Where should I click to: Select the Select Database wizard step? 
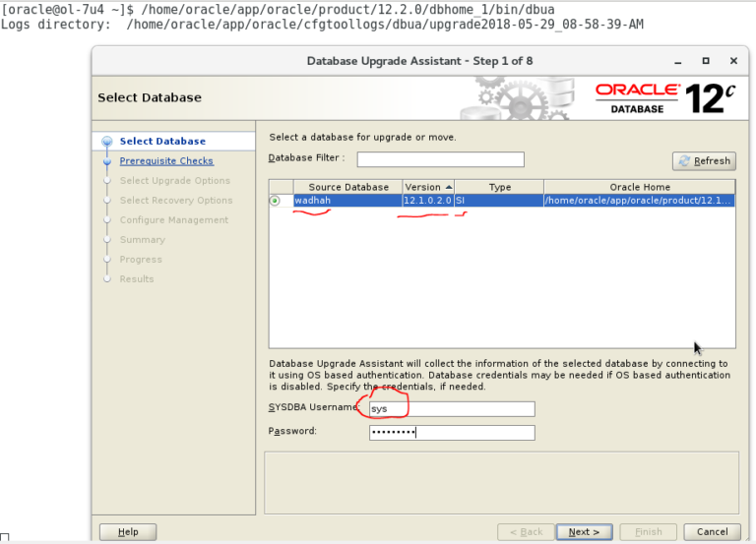coord(162,142)
